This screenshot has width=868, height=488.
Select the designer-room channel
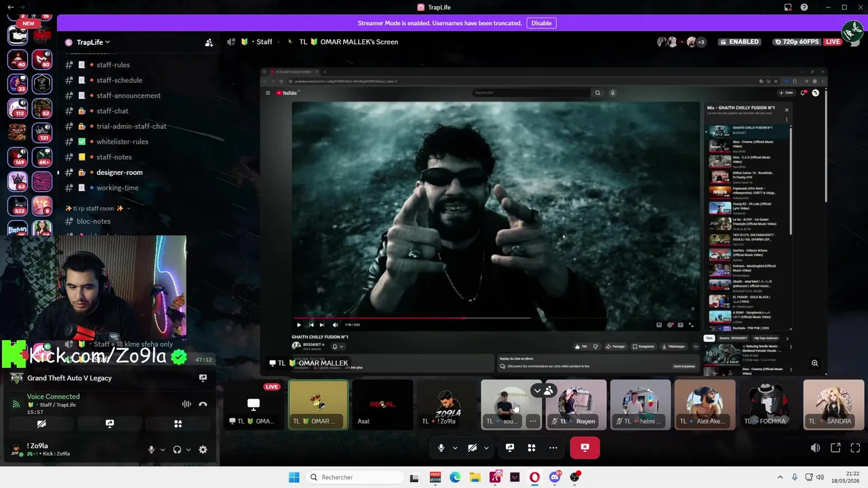(x=119, y=172)
